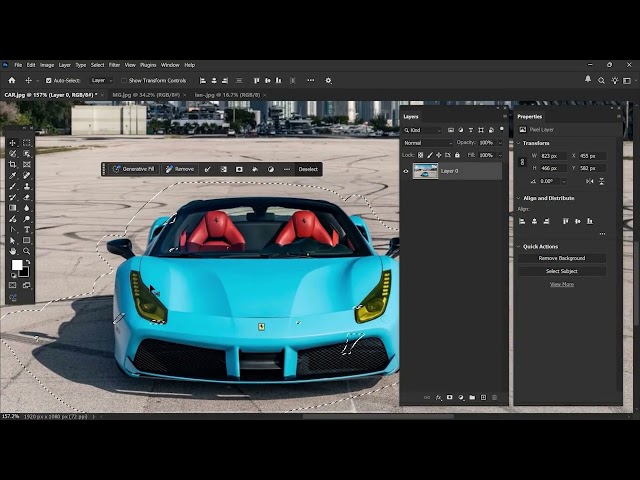Toggle Lock All padlock icon
The image size is (640, 480).
tap(457, 155)
